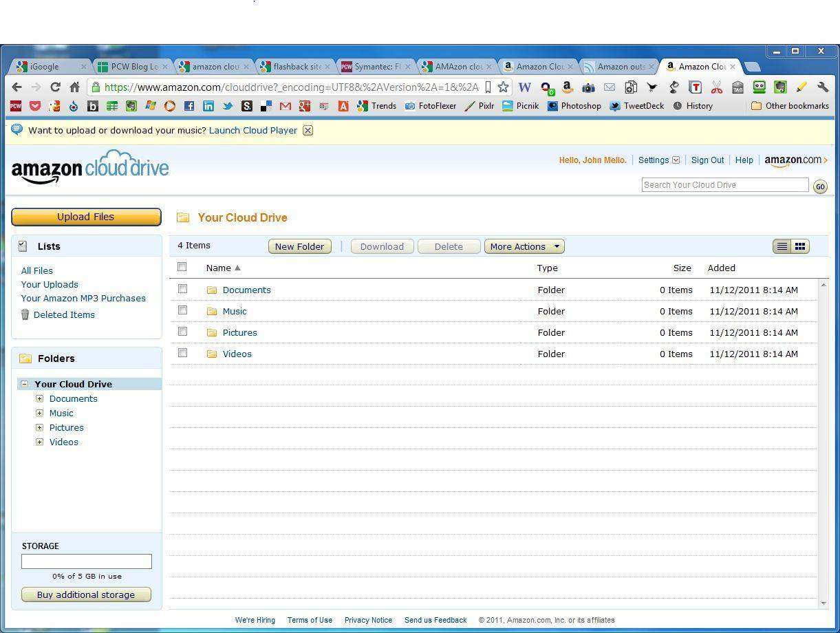Open the Amazon extension in the toolbar

568,87
